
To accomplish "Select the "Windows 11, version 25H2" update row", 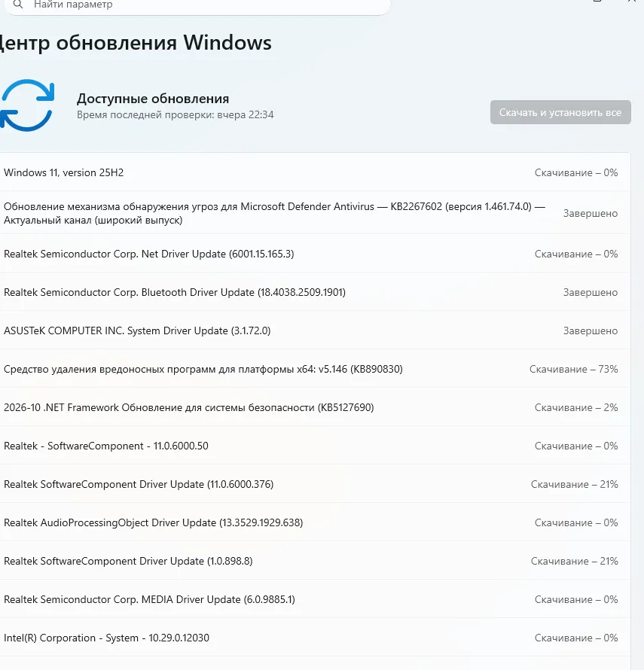I will coord(315,172).
